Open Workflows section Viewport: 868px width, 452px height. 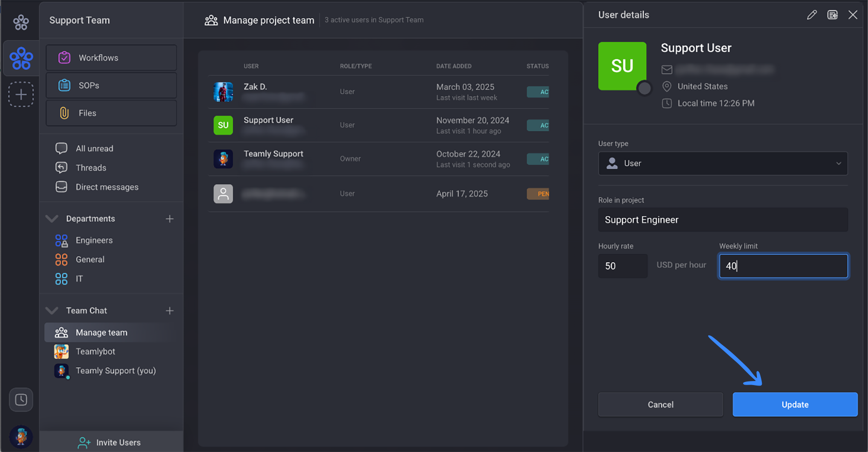point(111,58)
